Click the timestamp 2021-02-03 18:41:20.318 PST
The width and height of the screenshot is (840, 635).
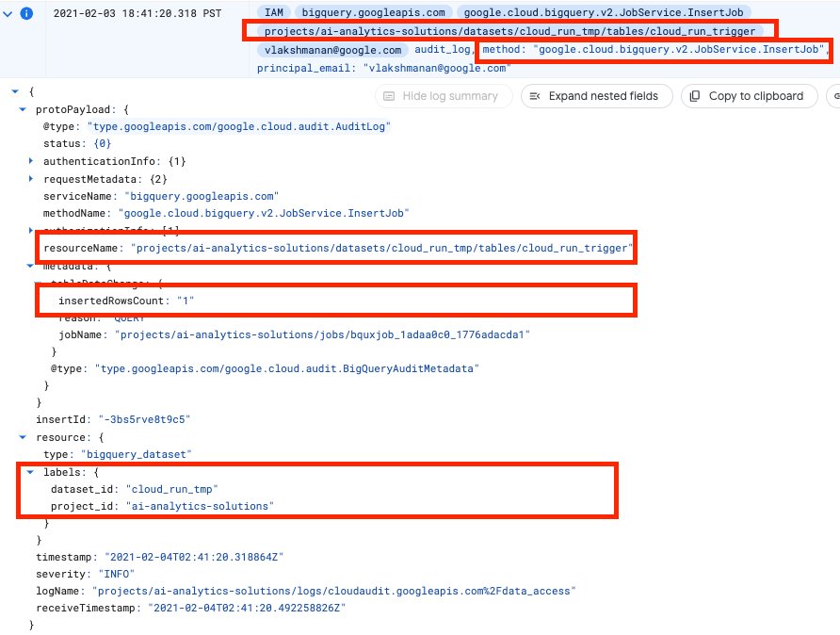click(x=137, y=13)
